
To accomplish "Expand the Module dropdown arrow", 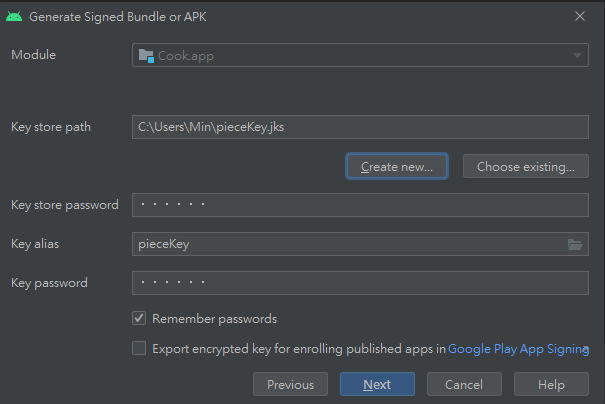I will [578, 56].
